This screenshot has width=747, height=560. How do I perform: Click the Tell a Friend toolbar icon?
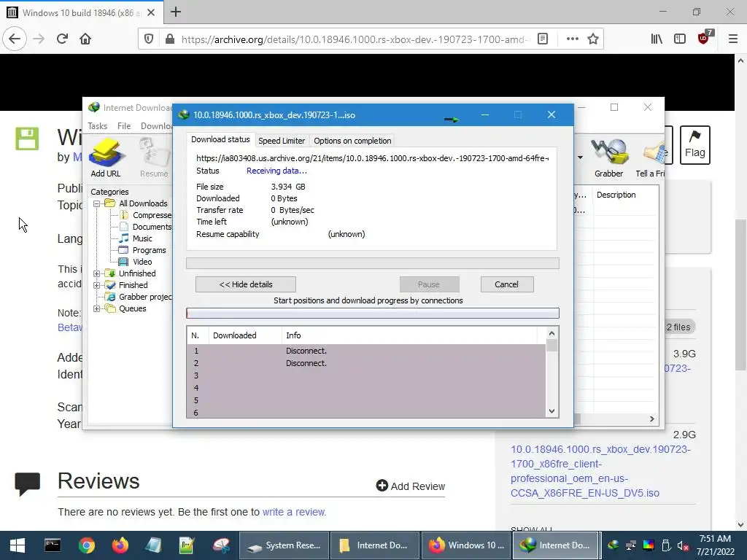(x=650, y=157)
